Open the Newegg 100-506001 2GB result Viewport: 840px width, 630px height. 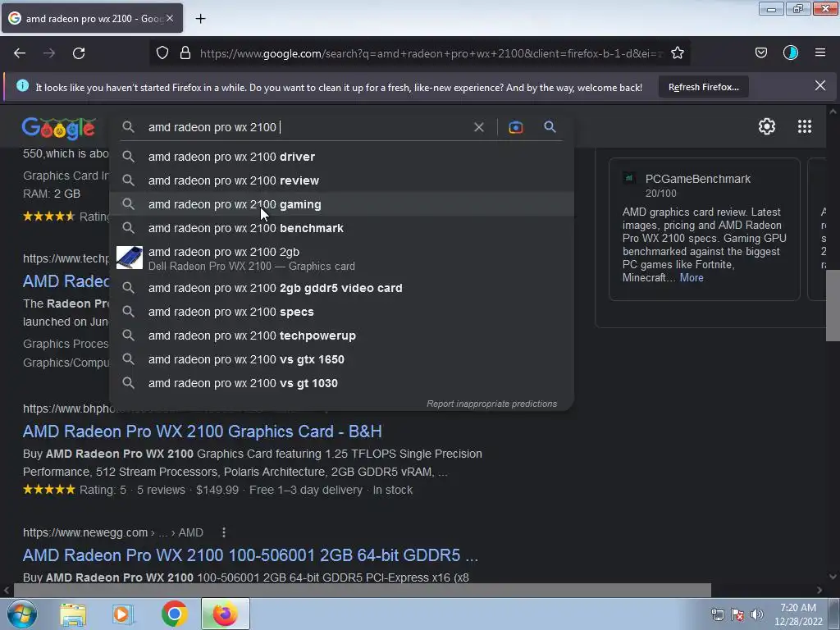[x=250, y=555]
